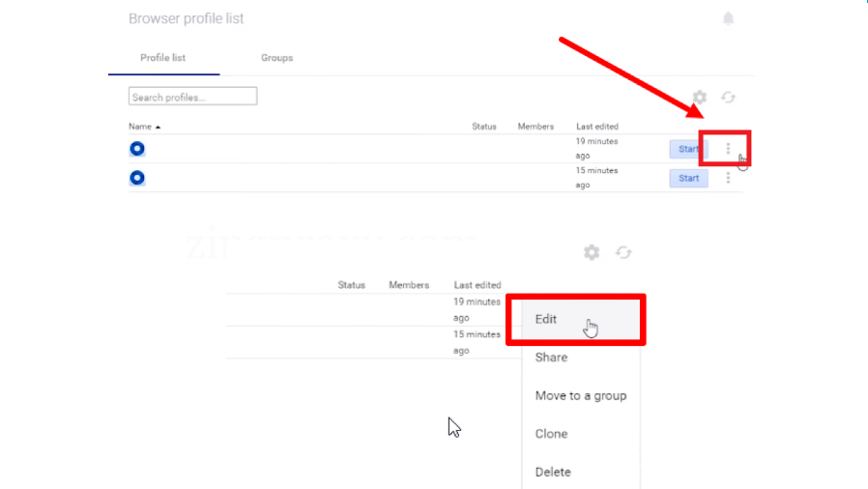Choose Share from the context menu
Image resolution: width=868 pixels, height=489 pixels.
581,358
